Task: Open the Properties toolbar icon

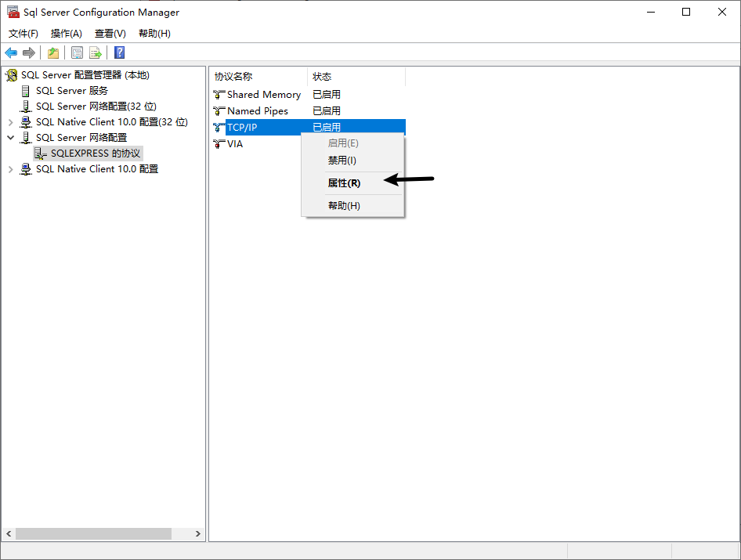Action: coord(77,52)
